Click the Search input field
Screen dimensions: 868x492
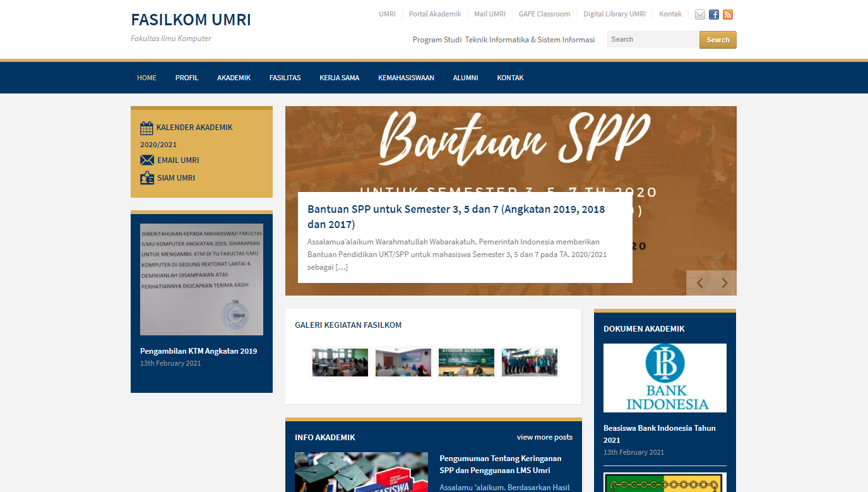click(653, 39)
